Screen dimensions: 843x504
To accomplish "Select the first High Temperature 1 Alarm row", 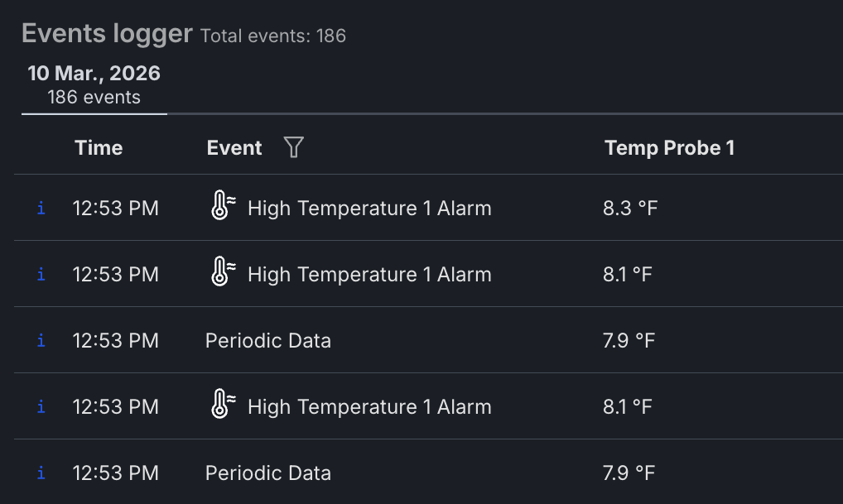I will 369,208.
